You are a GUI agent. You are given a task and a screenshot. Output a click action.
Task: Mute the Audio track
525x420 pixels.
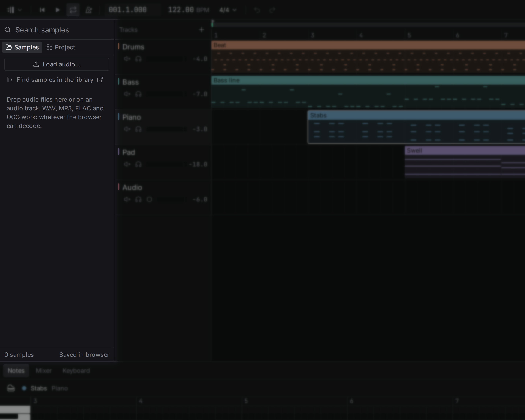coord(127,199)
